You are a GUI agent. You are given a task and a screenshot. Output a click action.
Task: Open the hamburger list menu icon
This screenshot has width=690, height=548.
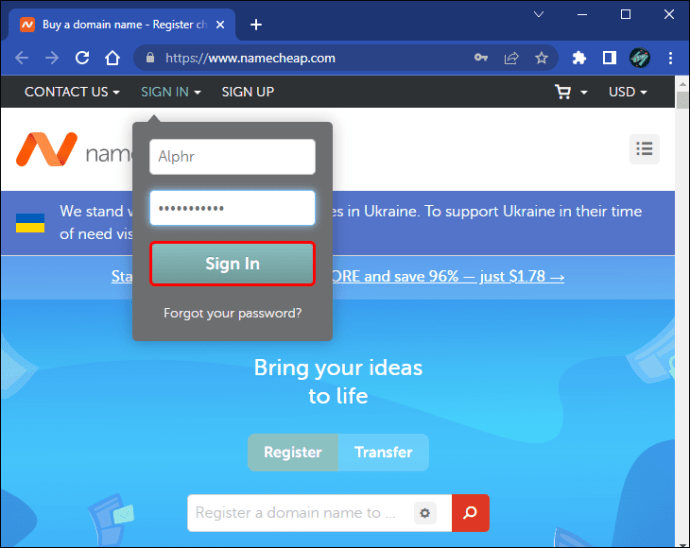(x=644, y=149)
